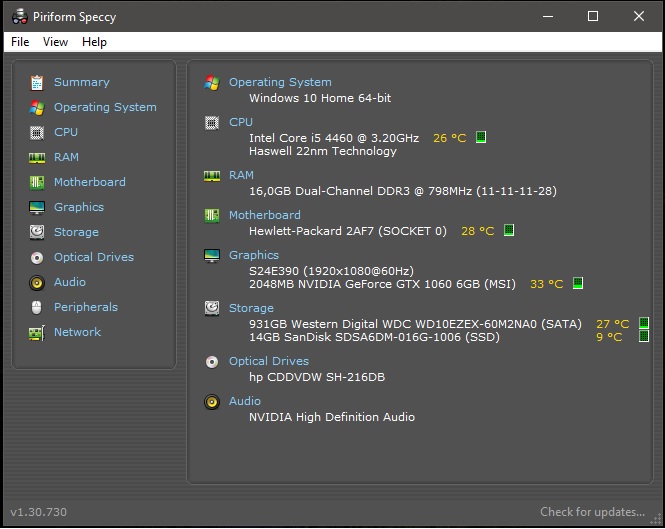Click the Western Digital drive temperature indicator

pyautogui.click(x=644, y=323)
